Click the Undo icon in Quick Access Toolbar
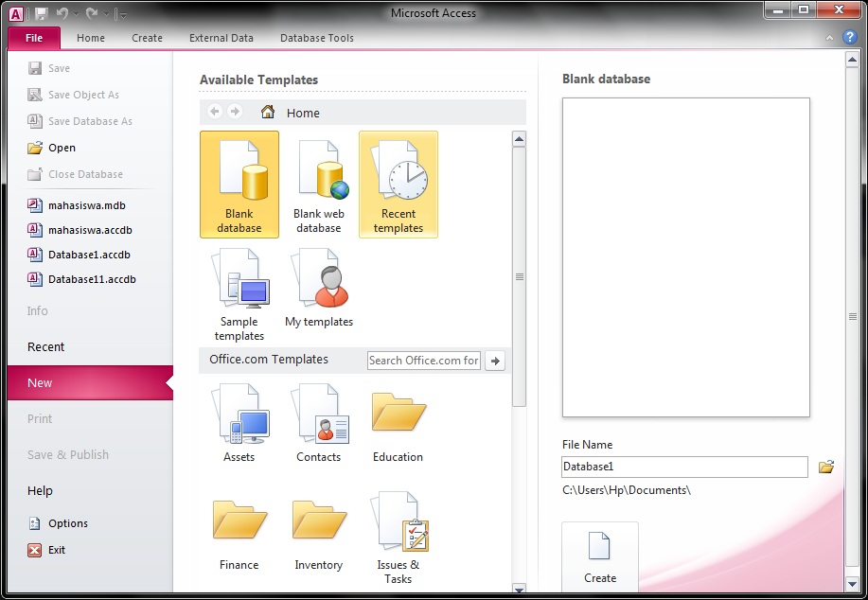The image size is (868, 600). (x=62, y=14)
